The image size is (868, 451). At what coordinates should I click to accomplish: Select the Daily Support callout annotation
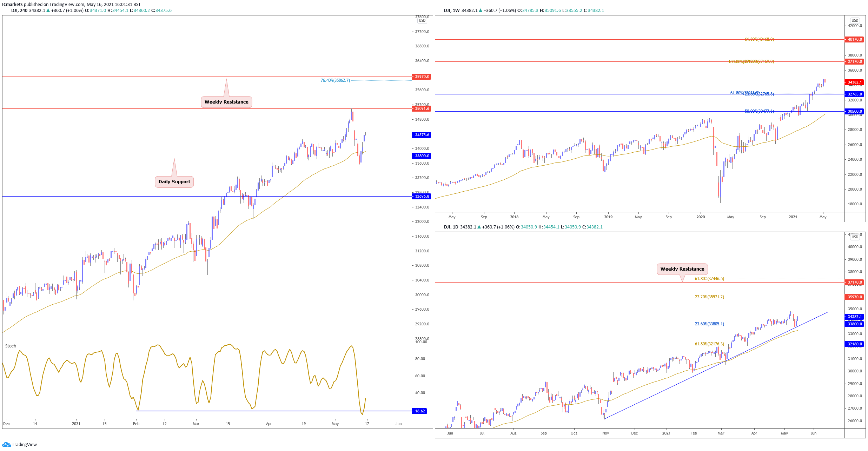[x=174, y=182]
